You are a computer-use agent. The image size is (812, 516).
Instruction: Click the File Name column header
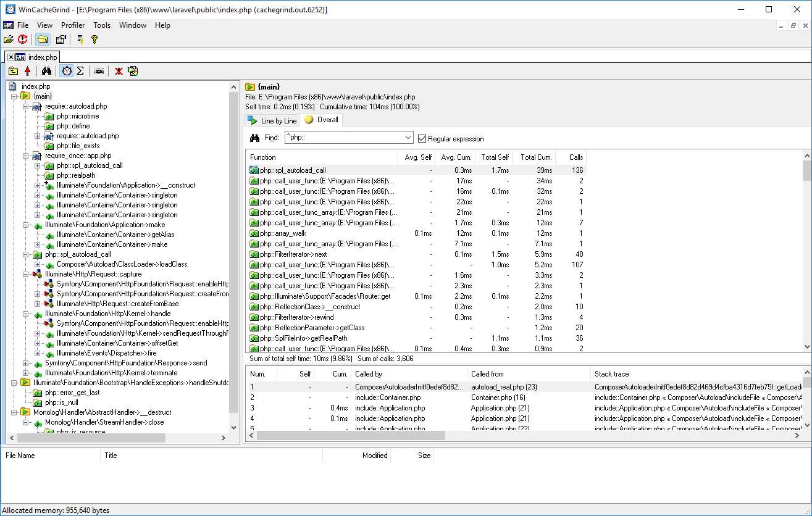[x=51, y=456]
